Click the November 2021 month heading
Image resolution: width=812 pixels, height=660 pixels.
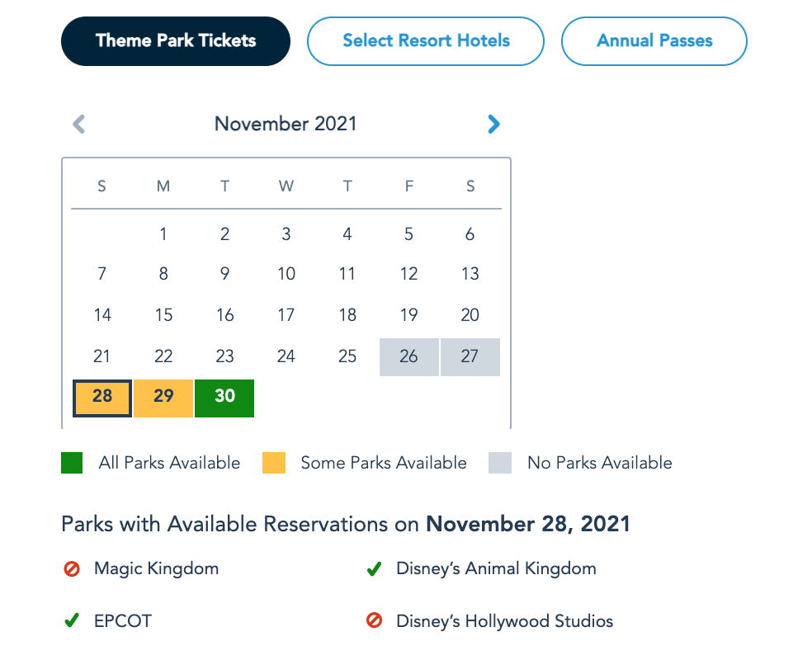[286, 125]
